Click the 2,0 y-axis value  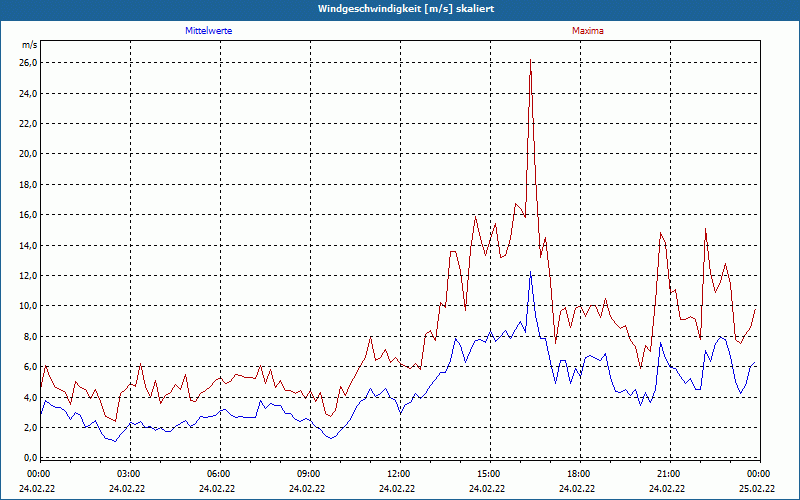tap(31, 427)
